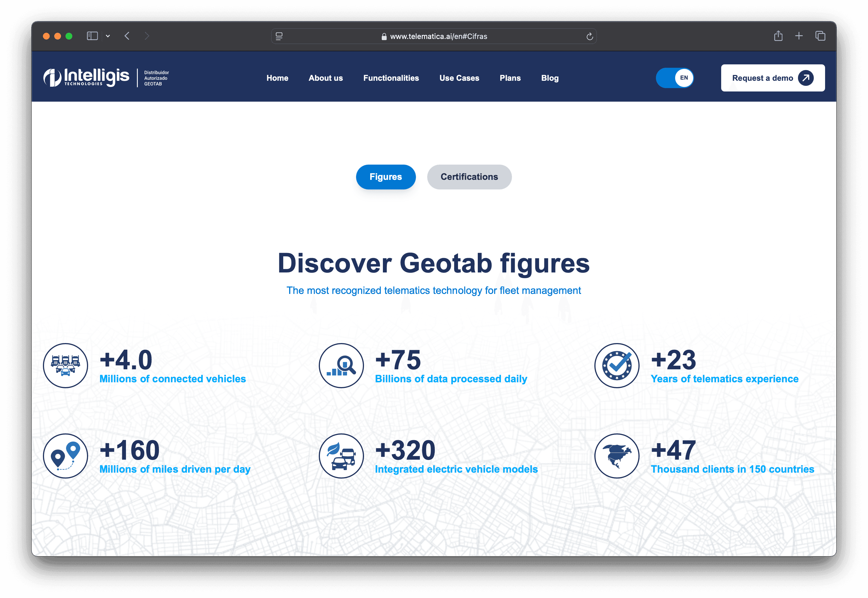Show the tab overview

click(x=820, y=36)
